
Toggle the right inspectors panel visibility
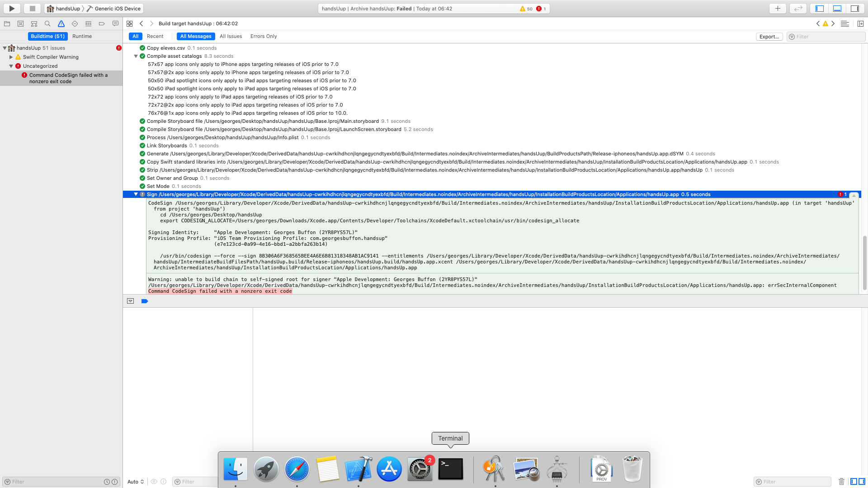pyautogui.click(x=854, y=9)
